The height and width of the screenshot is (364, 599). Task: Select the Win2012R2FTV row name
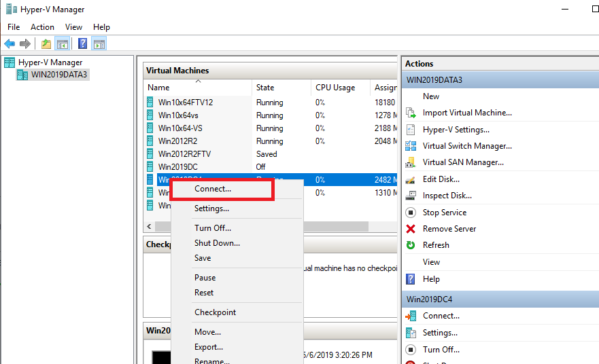point(184,154)
